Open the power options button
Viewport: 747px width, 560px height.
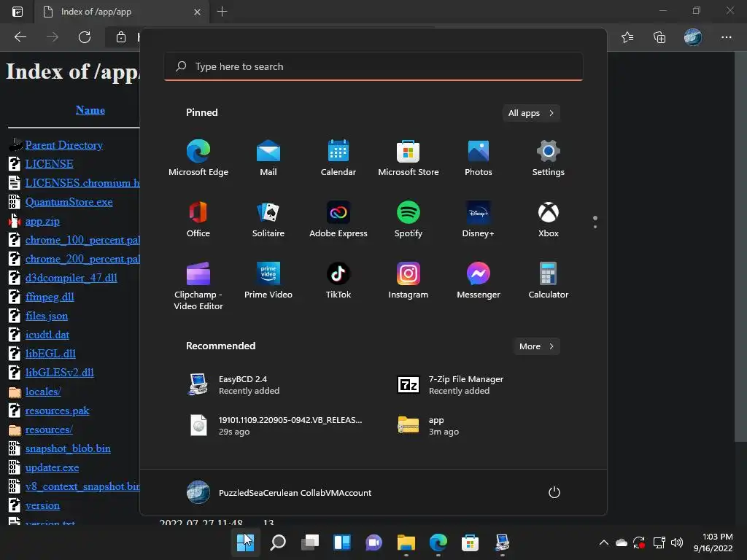pyautogui.click(x=554, y=492)
